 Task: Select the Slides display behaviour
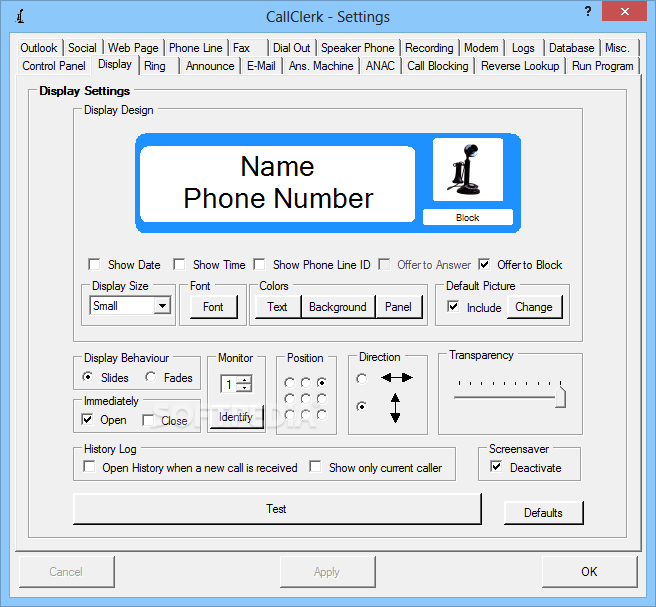point(88,377)
